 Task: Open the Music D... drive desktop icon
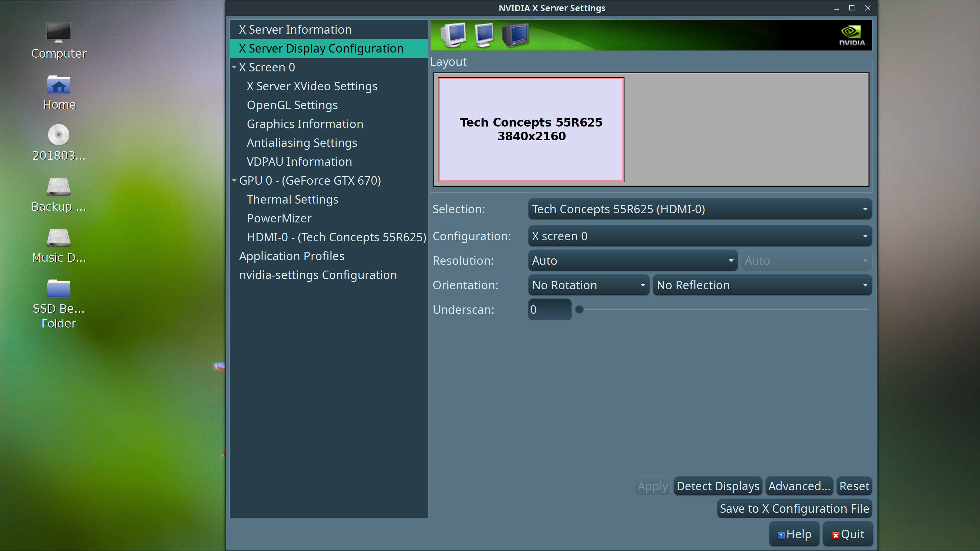(x=59, y=245)
